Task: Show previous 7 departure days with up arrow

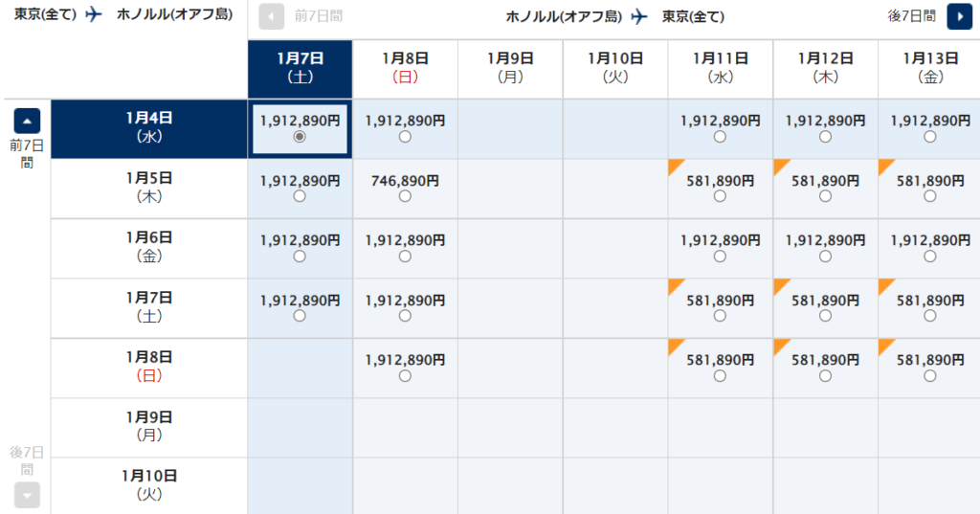Action: (x=27, y=121)
